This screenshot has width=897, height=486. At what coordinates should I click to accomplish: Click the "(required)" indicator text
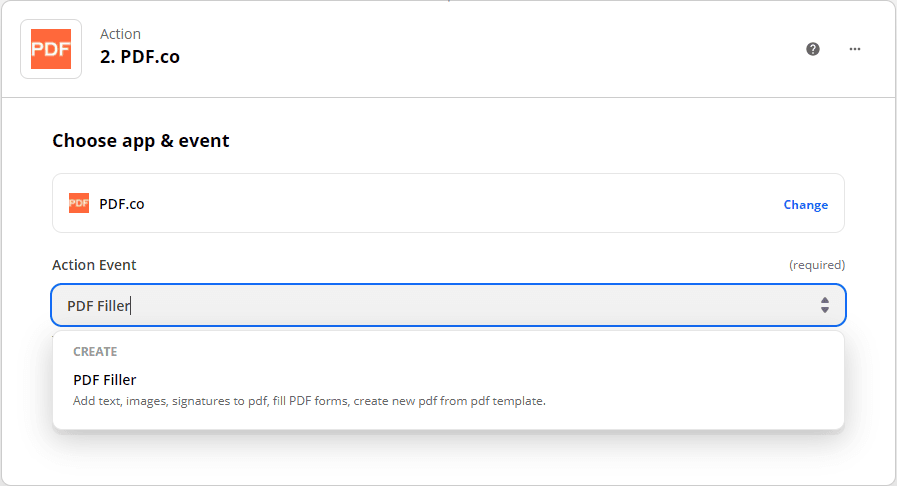click(x=817, y=265)
